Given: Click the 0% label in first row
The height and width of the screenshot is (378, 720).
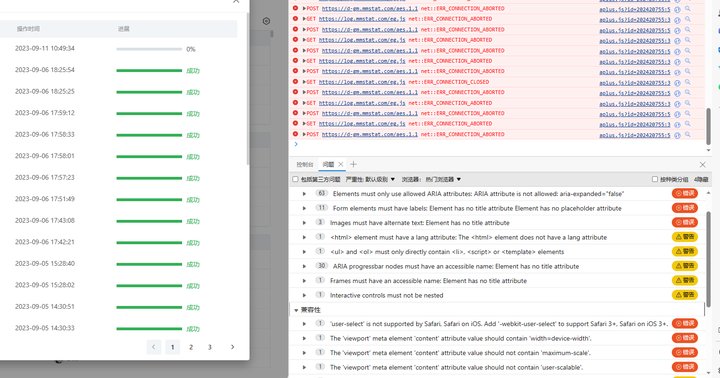Looking at the screenshot, I should tap(191, 49).
